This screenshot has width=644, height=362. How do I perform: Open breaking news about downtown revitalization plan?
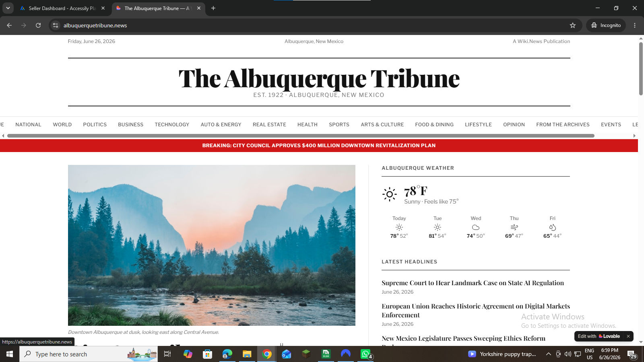point(319,146)
